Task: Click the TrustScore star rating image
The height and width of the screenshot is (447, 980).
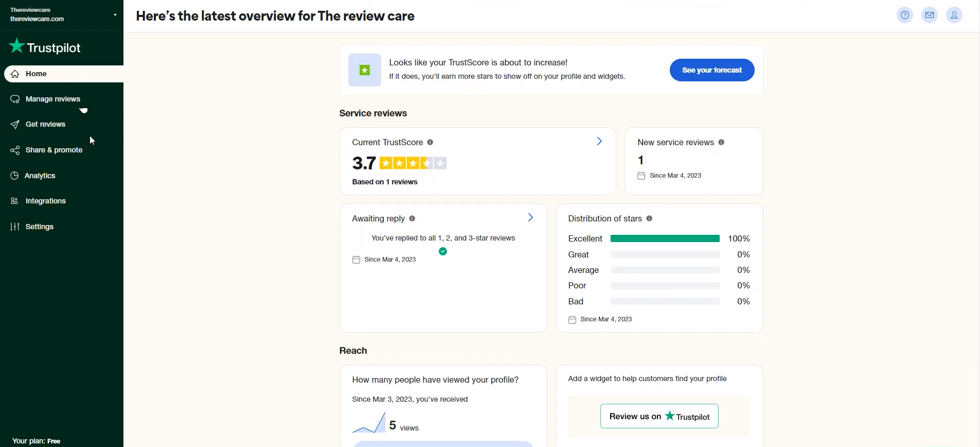Action: tap(413, 163)
